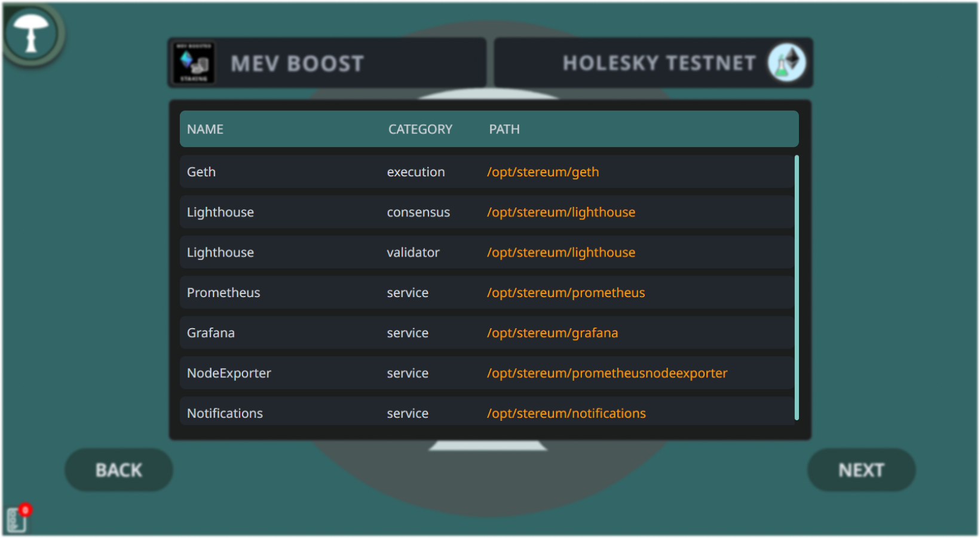980x538 pixels.
Task: Select the Lighthouse name in validator row
Action: pyautogui.click(x=220, y=252)
